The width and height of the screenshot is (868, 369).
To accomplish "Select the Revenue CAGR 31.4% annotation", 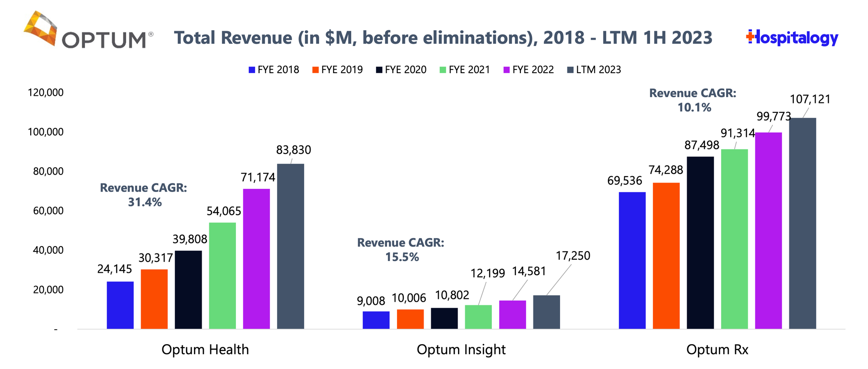I will tap(144, 195).
